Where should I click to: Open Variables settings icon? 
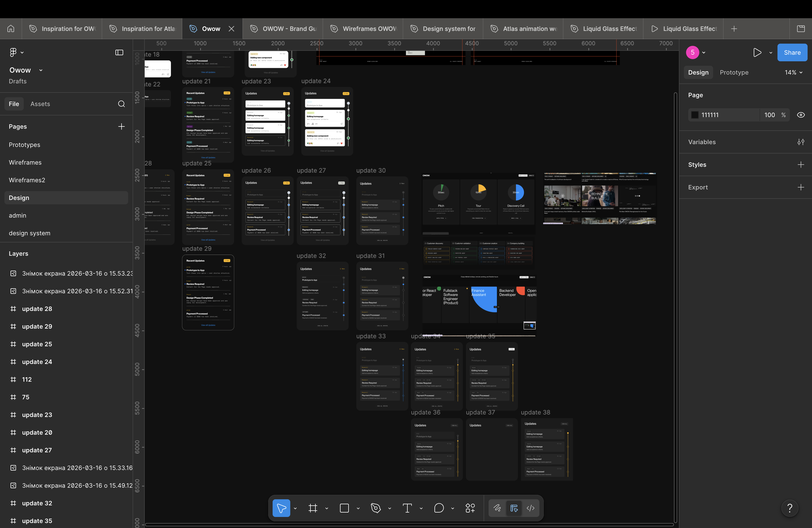click(x=801, y=142)
